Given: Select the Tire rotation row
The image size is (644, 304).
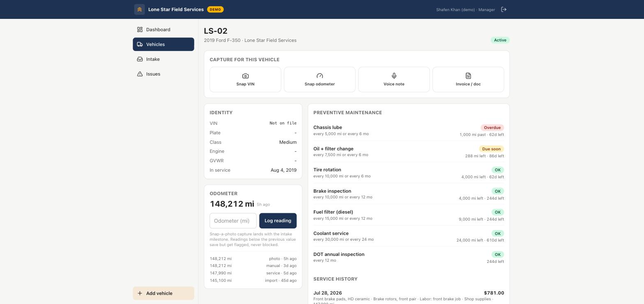Looking at the screenshot, I should (409, 173).
